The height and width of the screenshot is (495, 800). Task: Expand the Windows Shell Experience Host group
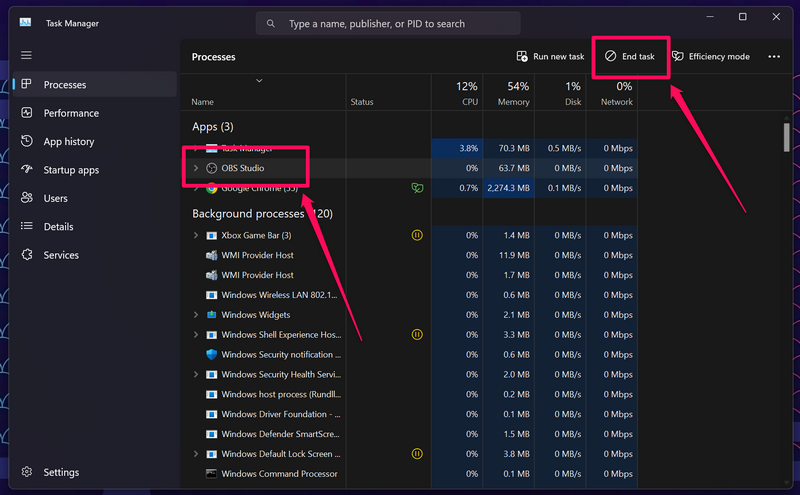tap(196, 335)
